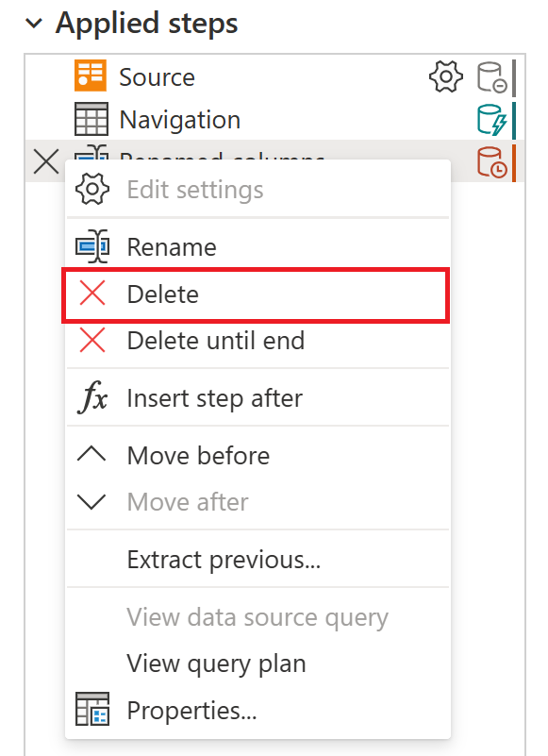This screenshot has width=548, height=756.
Task: Click the Navigation step table icon
Action: pyautogui.click(x=92, y=119)
